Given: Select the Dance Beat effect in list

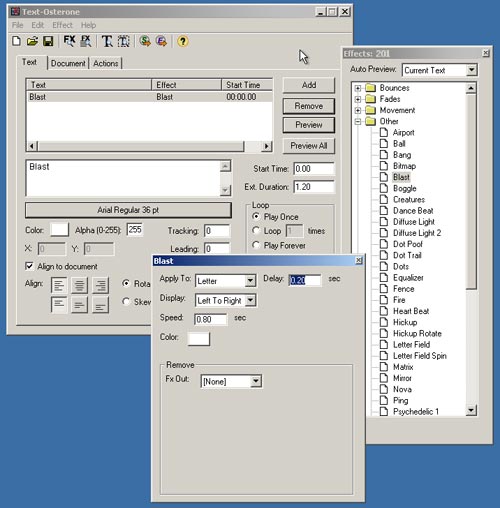Looking at the screenshot, I should (x=413, y=211).
